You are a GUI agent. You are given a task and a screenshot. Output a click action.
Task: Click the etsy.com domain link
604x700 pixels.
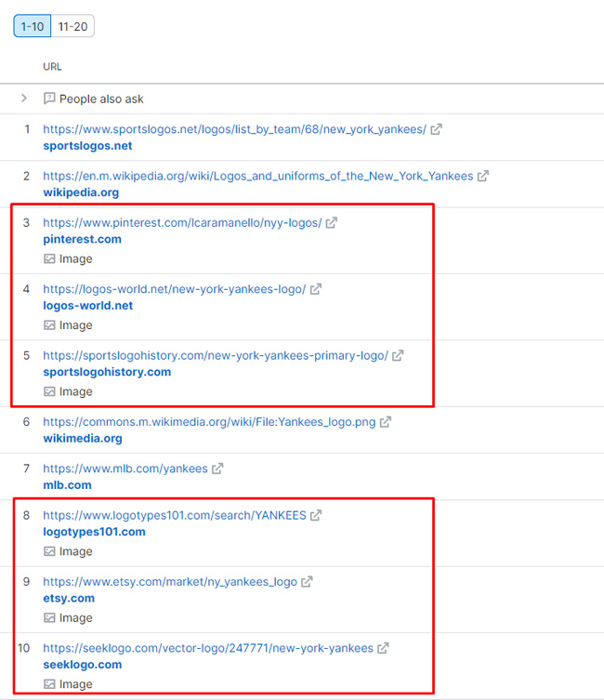[69, 599]
